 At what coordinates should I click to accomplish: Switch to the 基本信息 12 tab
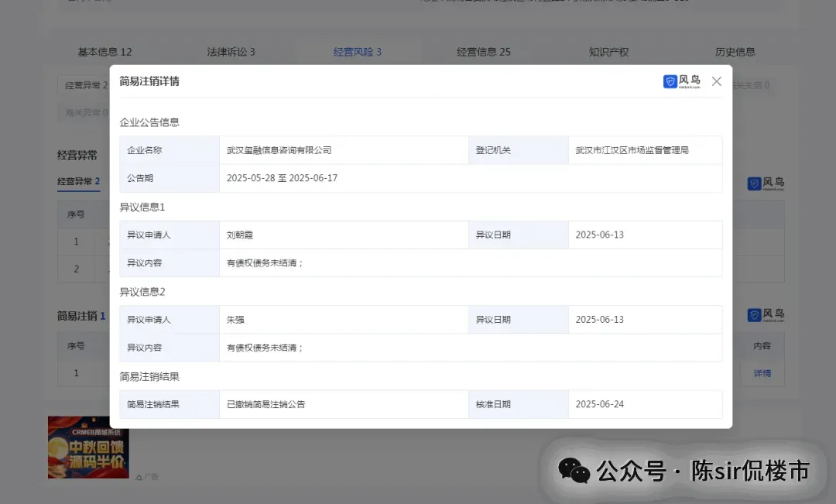[104, 51]
